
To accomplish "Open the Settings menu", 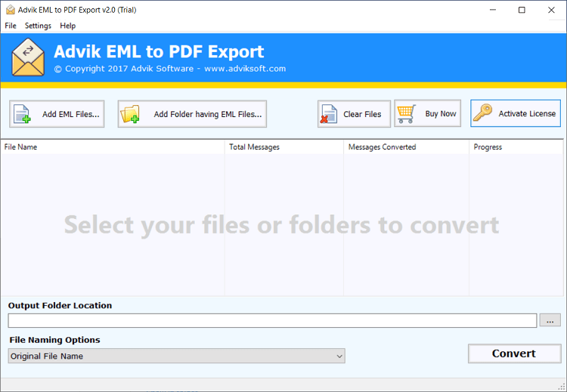I will point(38,26).
